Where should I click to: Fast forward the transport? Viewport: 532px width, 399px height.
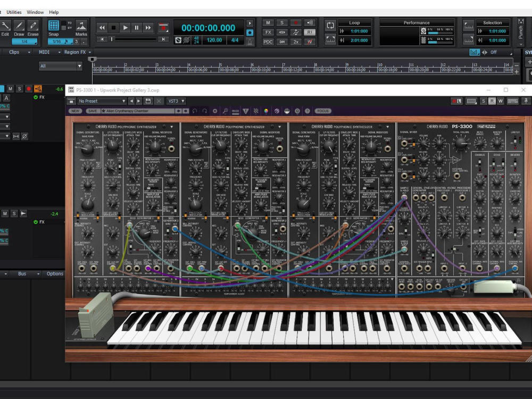pyautogui.click(x=148, y=28)
